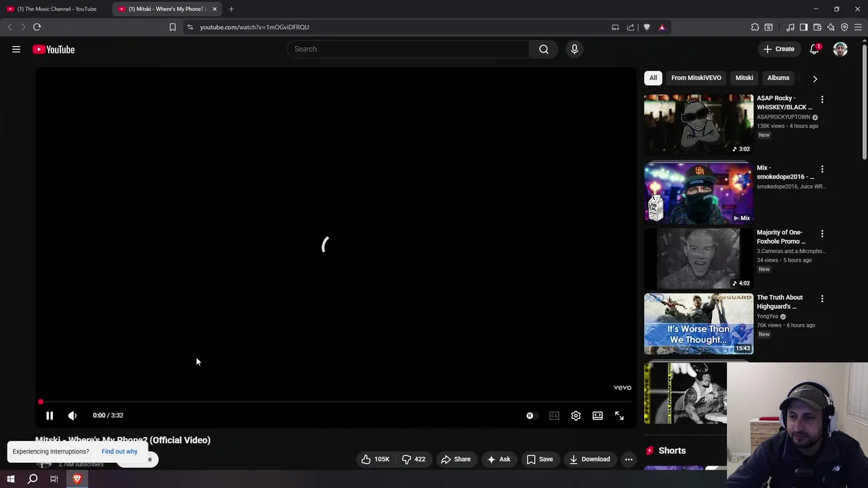Select the Albums filter chip
Viewport: 868px width, 488px height.
click(x=778, y=78)
